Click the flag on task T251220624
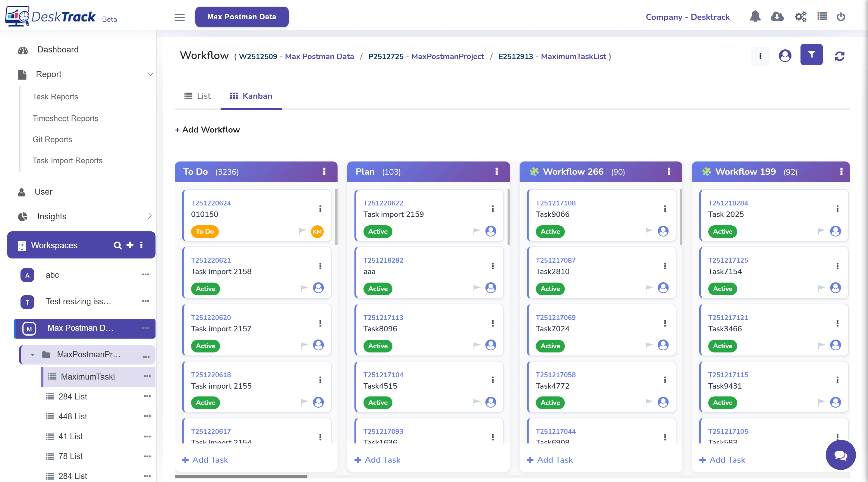Screen dimensions: 868x482 (x=302, y=231)
